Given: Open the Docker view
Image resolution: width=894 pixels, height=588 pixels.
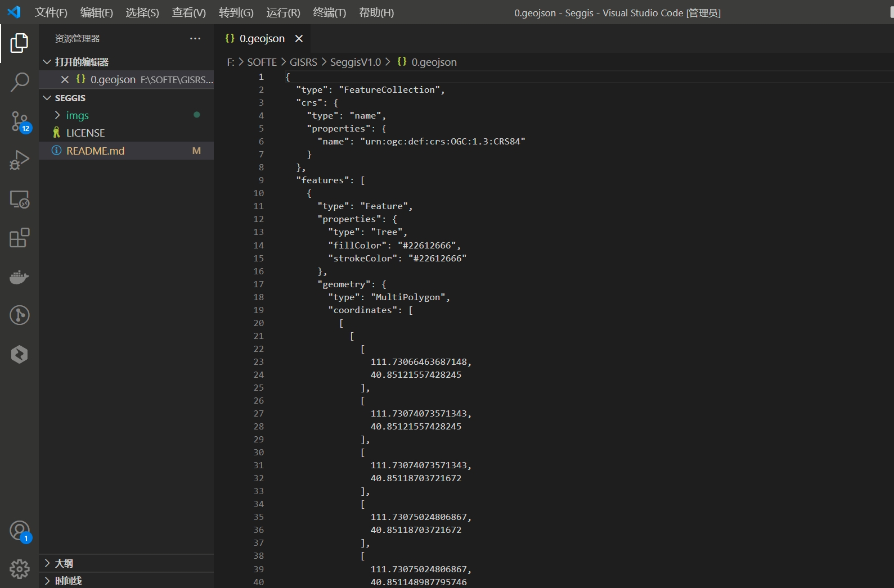Looking at the screenshot, I should coord(19,277).
